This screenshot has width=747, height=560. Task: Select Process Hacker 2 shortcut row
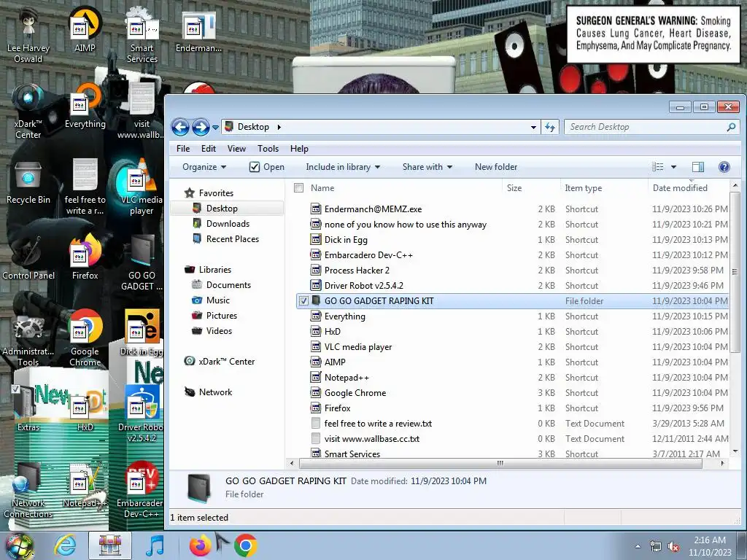(x=512, y=271)
